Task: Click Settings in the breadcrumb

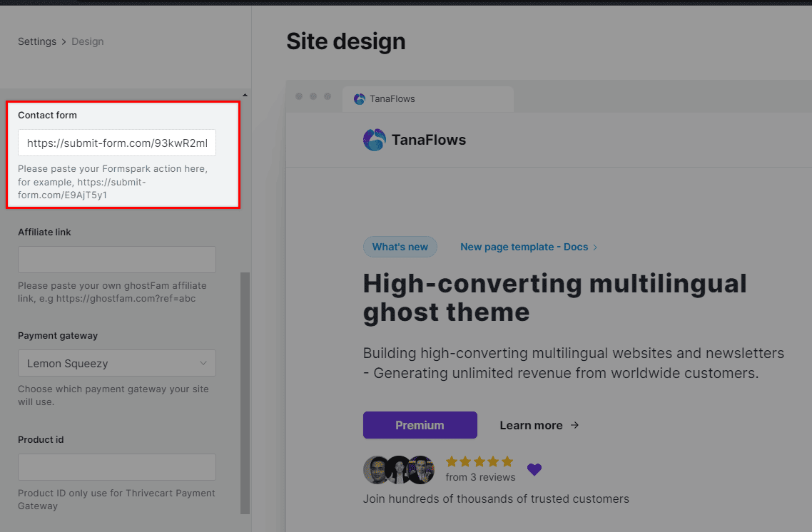Action: [37, 41]
